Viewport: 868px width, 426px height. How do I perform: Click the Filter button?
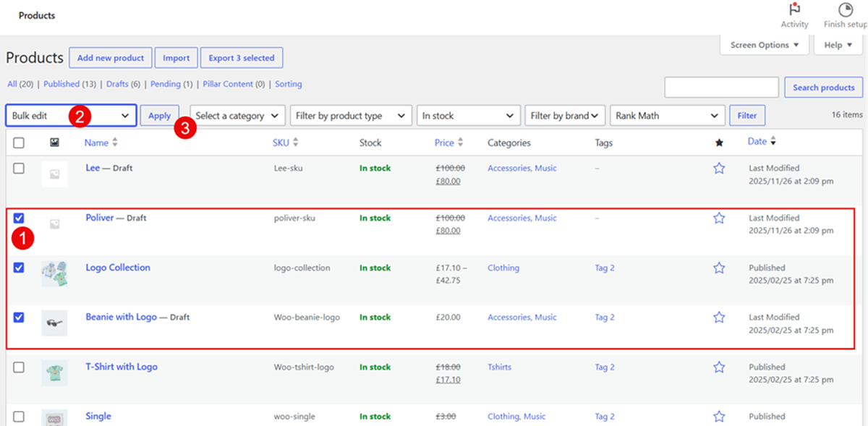(x=747, y=116)
